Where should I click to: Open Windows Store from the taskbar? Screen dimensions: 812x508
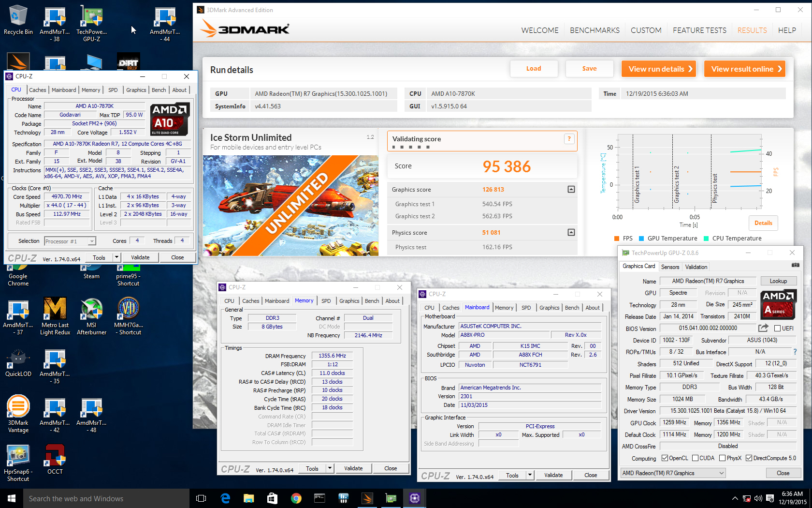click(x=272, y=498)
